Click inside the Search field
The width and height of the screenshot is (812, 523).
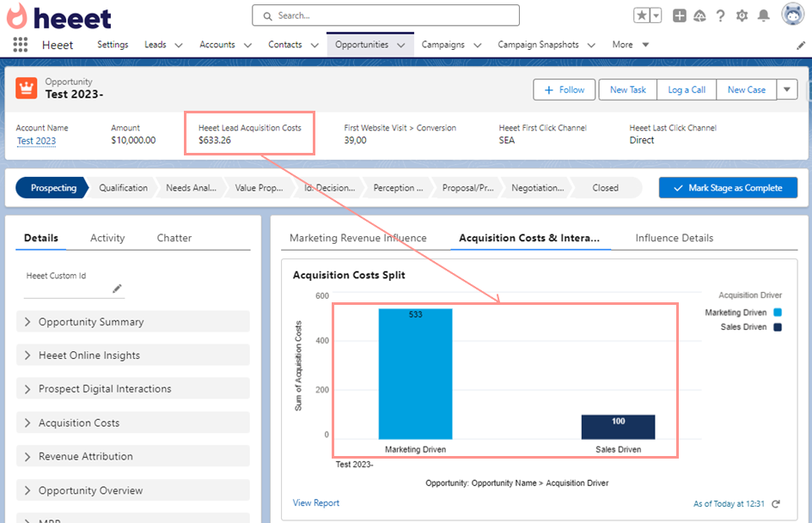[x=386, y=15]
